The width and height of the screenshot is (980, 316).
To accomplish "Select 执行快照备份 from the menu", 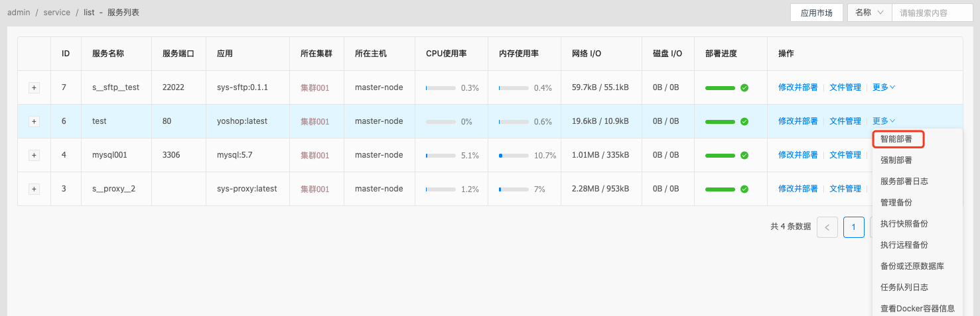I will tap(904, 223).
